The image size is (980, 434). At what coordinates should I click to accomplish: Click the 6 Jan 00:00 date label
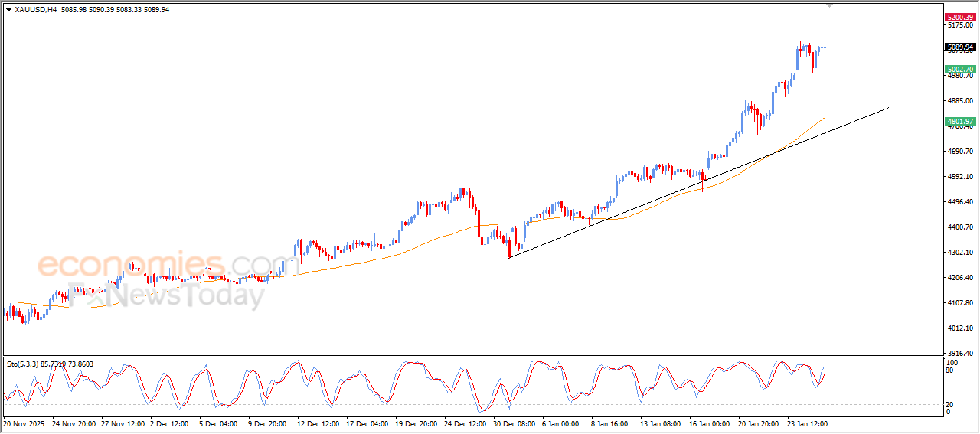point(560,423)
